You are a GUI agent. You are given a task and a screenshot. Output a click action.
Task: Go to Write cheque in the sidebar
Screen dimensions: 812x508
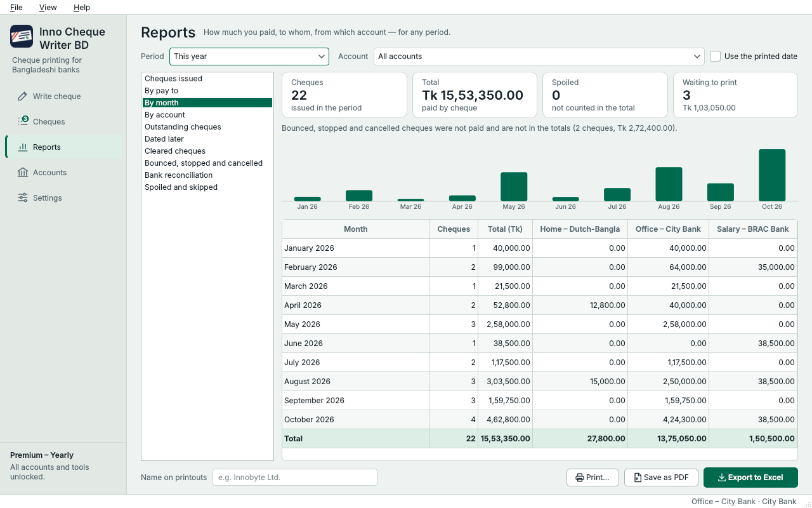[63, 97]
